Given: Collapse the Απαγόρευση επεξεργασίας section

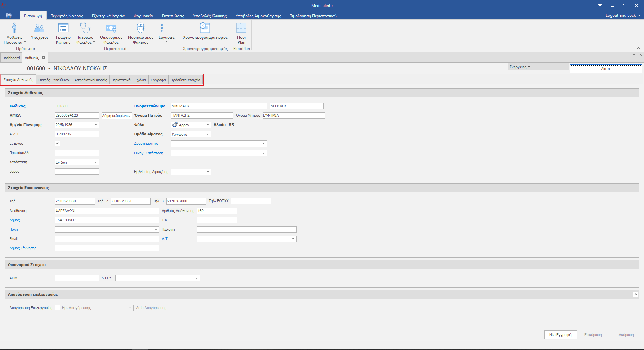Looking at the screenshot, I should coord(635,294).
